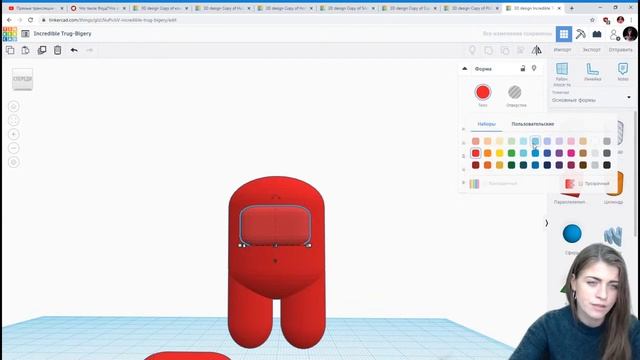Click the Mirror tool icon
The image size is (640, 360).
tap(537, 50)
